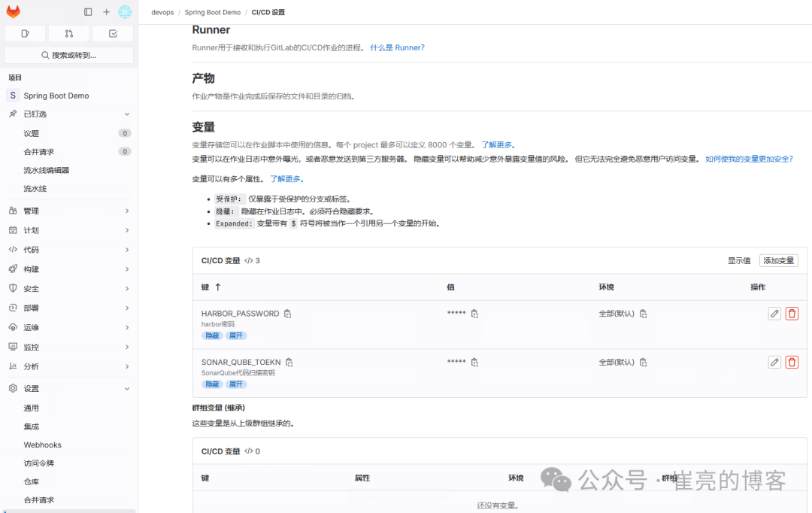Screen dimensions: 812x513
Task: Select the sidebar collapse icon at top
Action: pos(88,11)
